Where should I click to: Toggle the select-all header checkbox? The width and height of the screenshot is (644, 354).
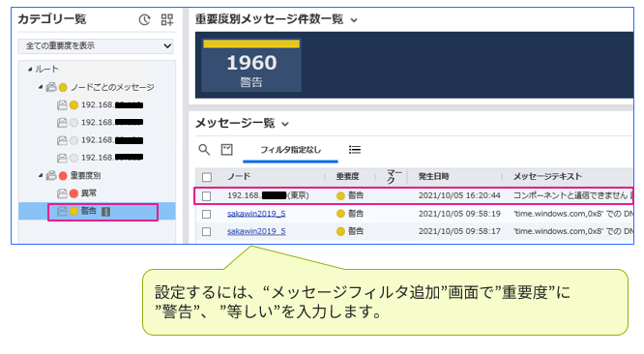(x=207, y=177)
